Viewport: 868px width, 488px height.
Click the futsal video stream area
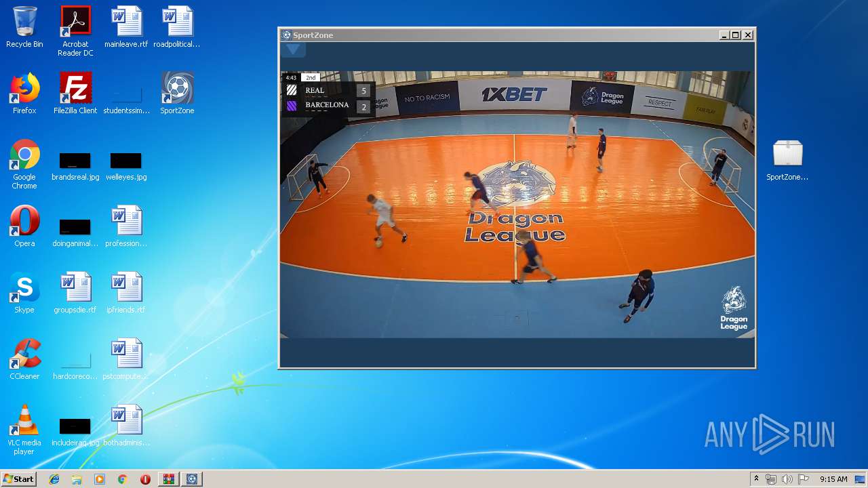coord(517,204)
